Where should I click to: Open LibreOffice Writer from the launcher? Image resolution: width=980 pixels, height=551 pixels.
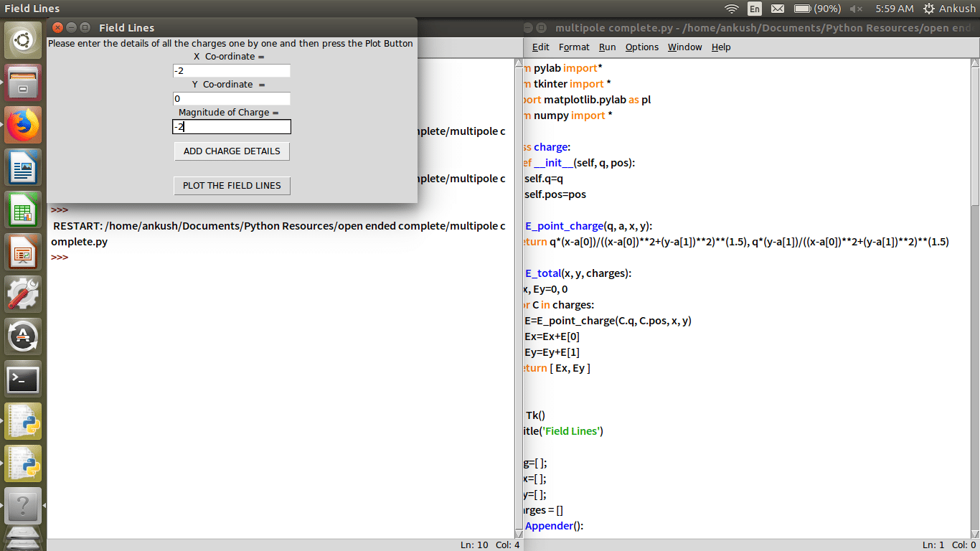[24, 168]
